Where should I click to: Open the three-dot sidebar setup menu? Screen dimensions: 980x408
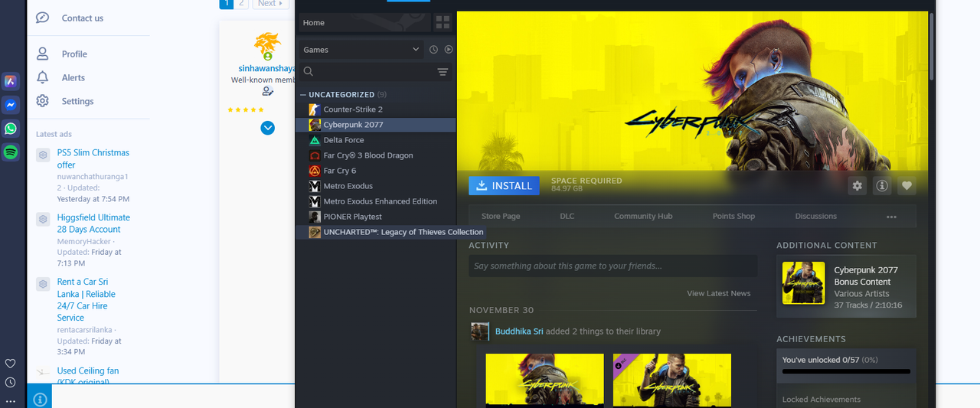pos(11,401)
